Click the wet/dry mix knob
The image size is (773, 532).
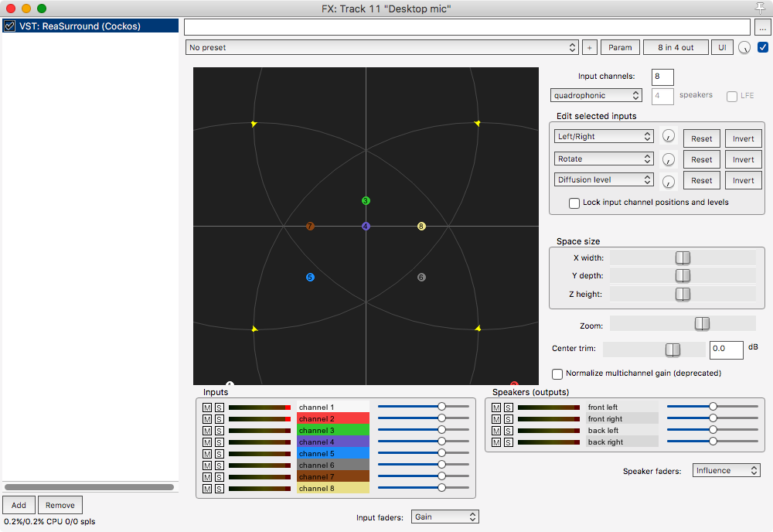[744, 48]
